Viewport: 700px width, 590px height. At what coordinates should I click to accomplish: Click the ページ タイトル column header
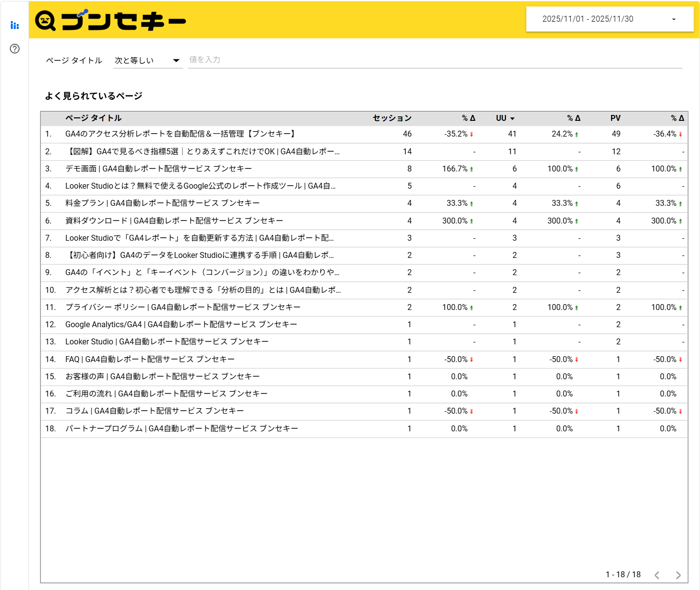click(93, 118)
